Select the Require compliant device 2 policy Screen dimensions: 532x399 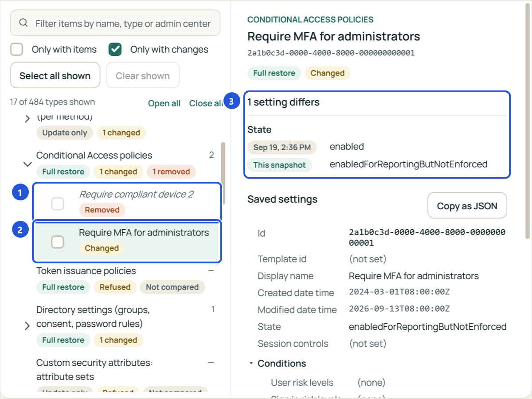127,202
